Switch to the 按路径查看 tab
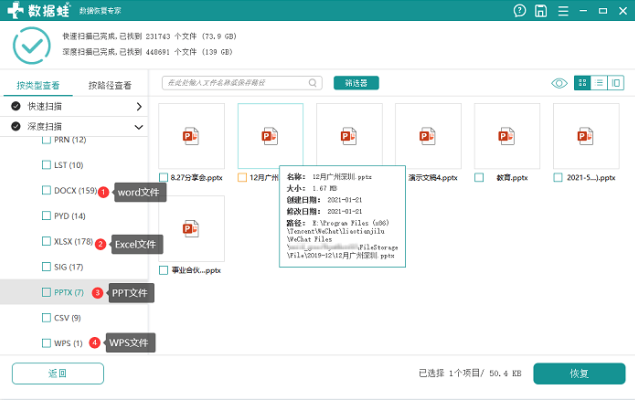Screen dimensions: 635x401 pyautogui.click(x=110, y=86)
